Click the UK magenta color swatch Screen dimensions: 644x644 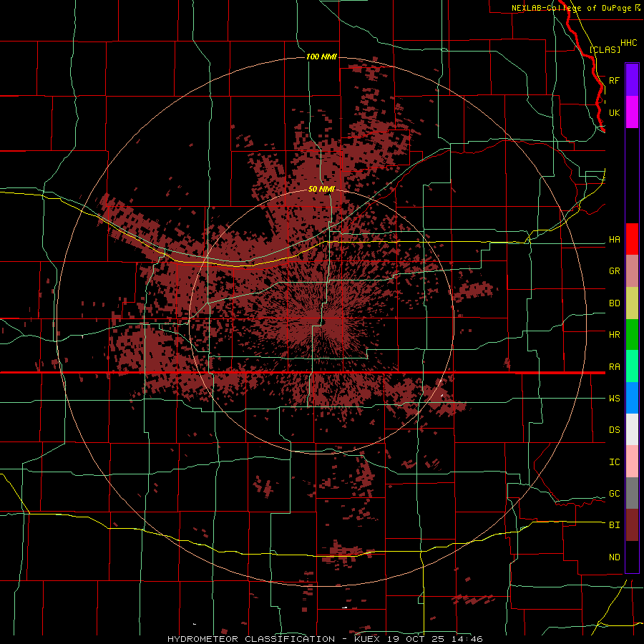[632, 112]
